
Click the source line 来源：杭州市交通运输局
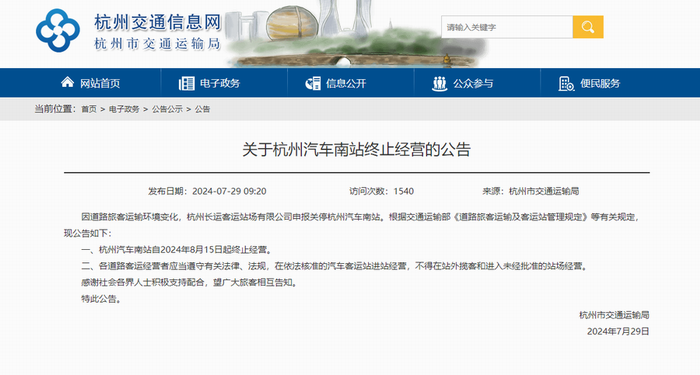click(x=530, y=192)
